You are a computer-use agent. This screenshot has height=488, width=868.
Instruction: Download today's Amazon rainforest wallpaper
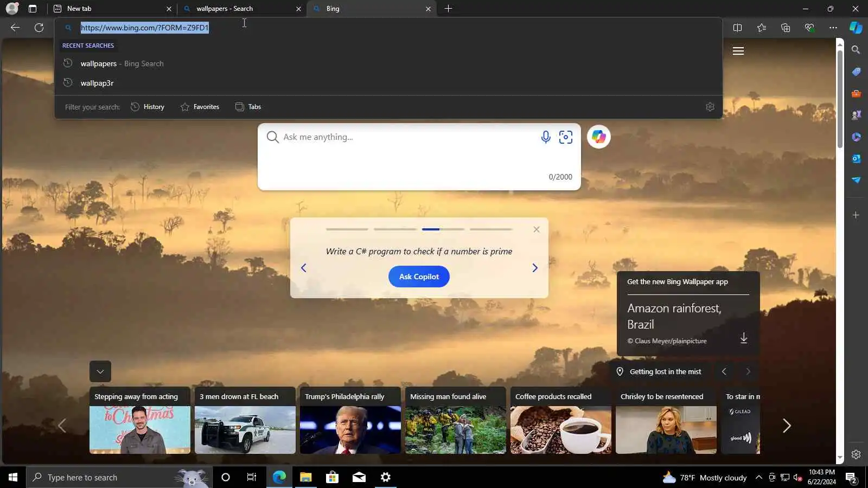click(744, 338)
